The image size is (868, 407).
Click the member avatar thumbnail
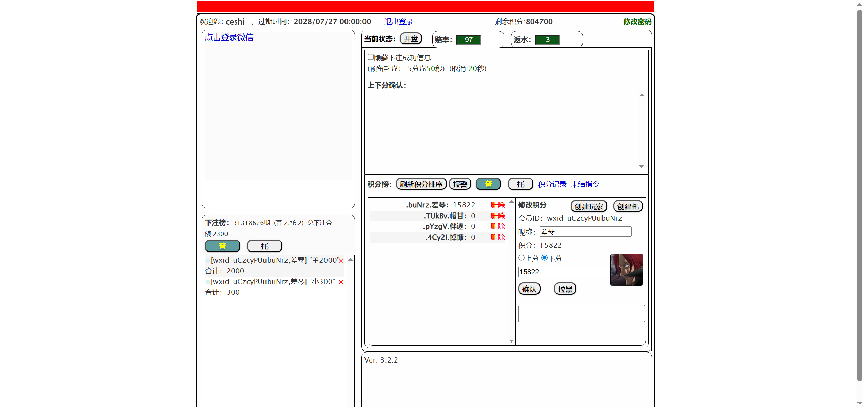pyautogui.click(x=626, y=270)
